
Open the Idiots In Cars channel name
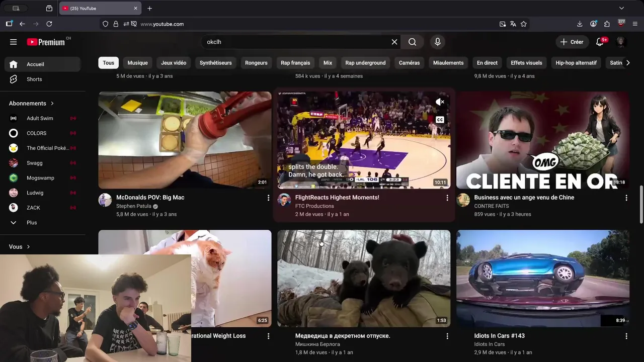490,344
